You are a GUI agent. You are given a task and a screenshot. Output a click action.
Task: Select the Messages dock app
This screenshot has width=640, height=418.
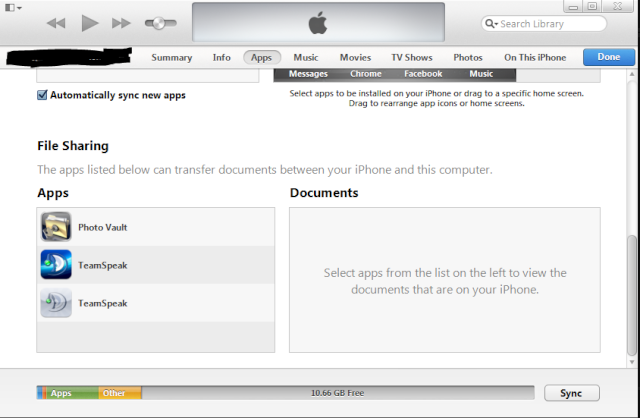coord(308,74)
